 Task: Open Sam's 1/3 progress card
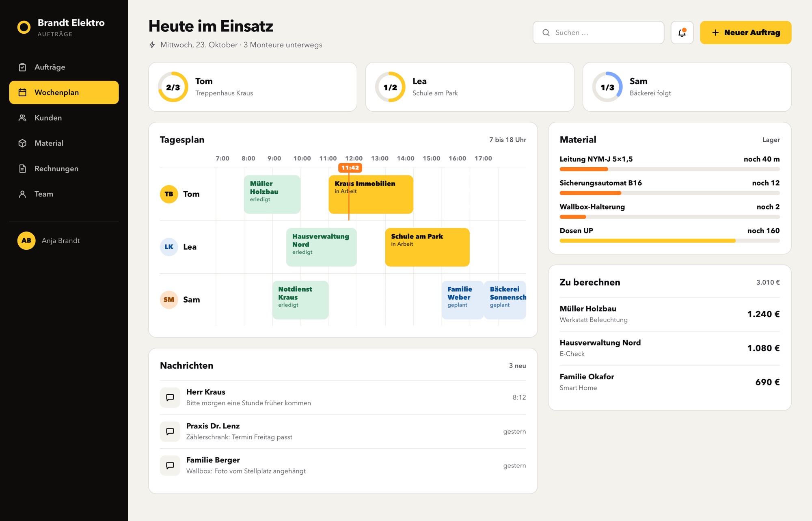click(687, 87)
